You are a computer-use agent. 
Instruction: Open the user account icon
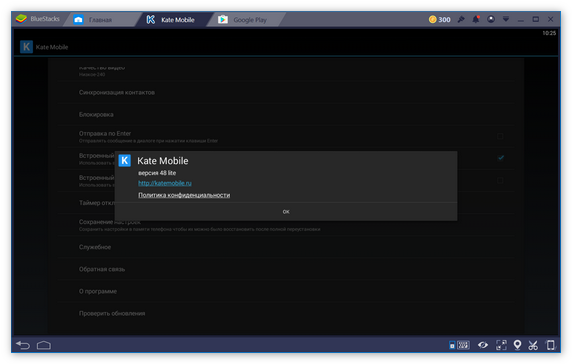[491, 19]
